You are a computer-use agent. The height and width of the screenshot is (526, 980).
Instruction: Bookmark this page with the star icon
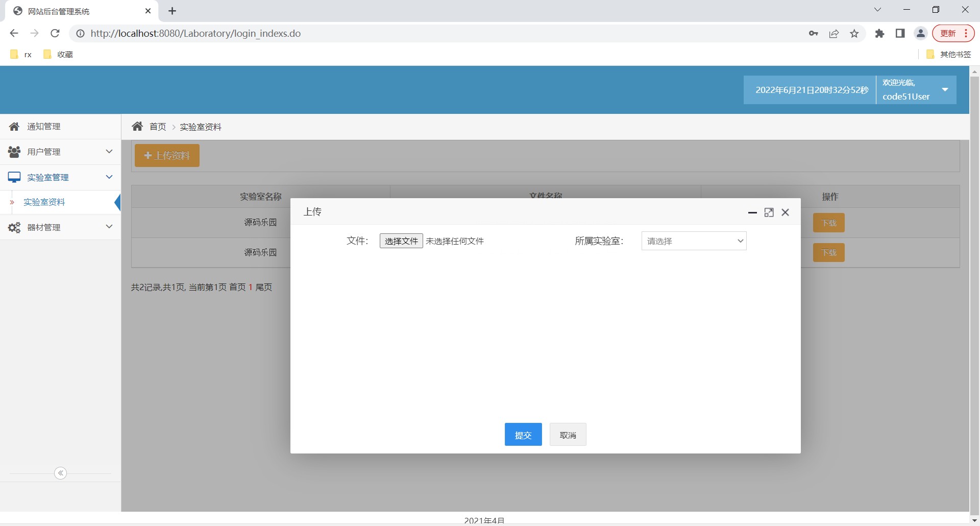tap(854, 33)
